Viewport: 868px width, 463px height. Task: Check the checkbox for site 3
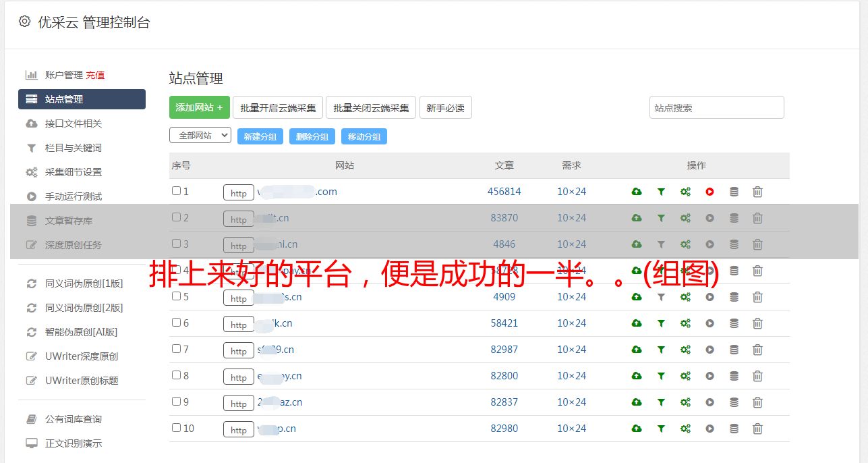(176, 244)
